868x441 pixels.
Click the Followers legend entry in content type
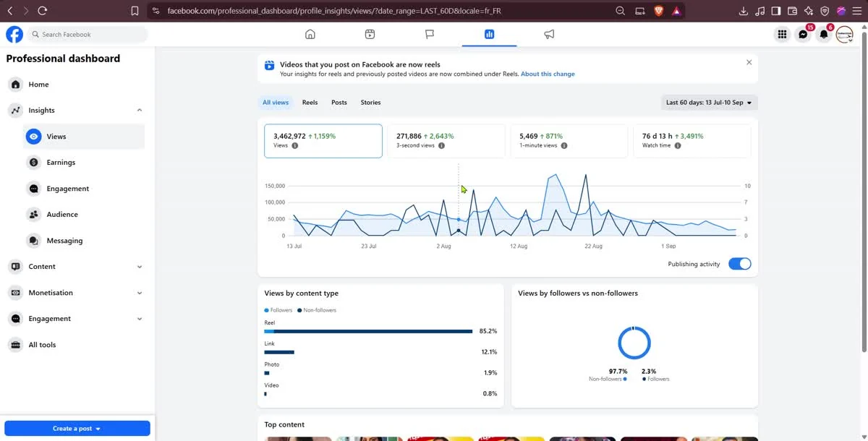click(x=278, y=310)
